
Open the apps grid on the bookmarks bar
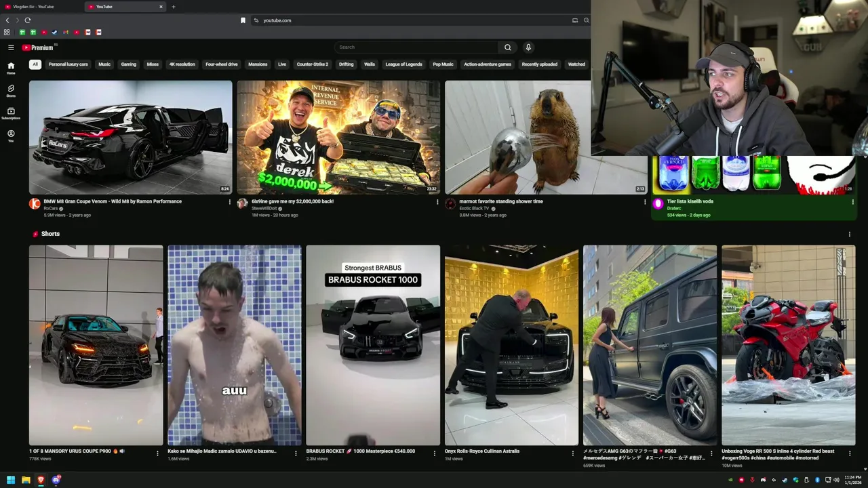tap(7, 32)
